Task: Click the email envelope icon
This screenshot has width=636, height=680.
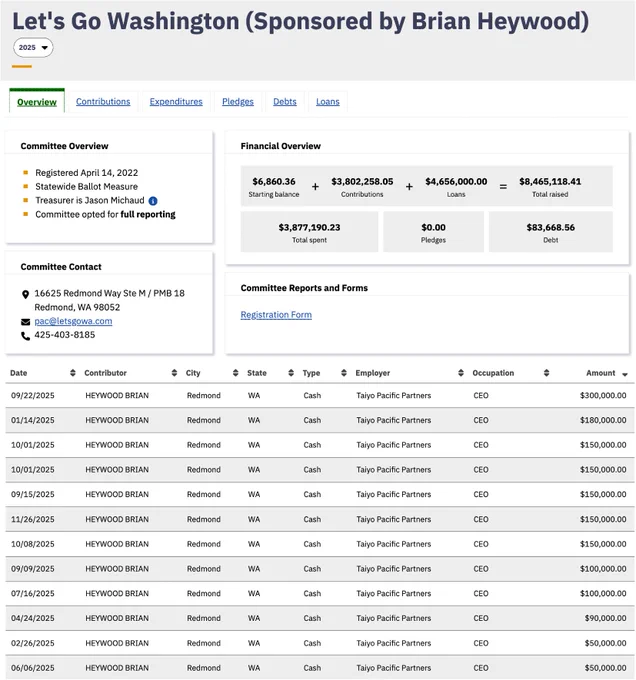Action: point(26,322)
